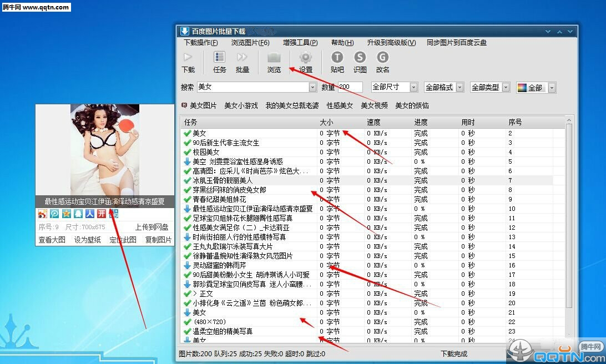Image resolution: width=606 pixels, height=364 pixels.
Task: Share preview image to Kaixin 开 icon
Action: tap(102, 213)
